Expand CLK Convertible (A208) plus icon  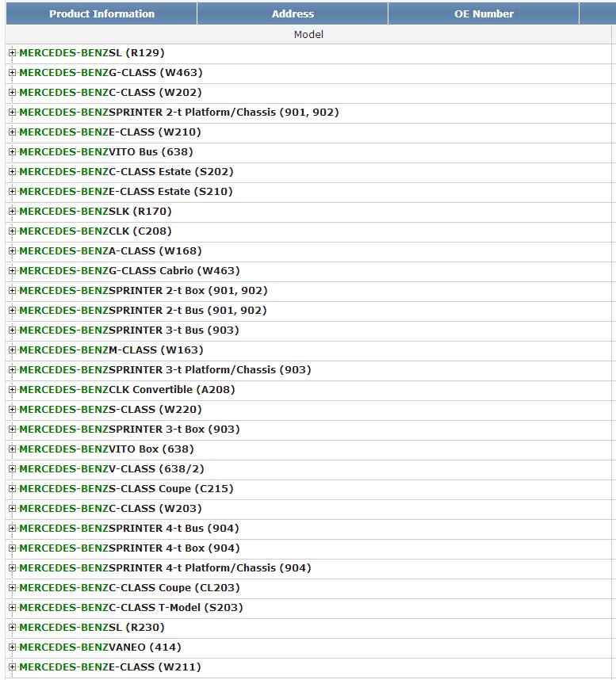pos(12,389)
